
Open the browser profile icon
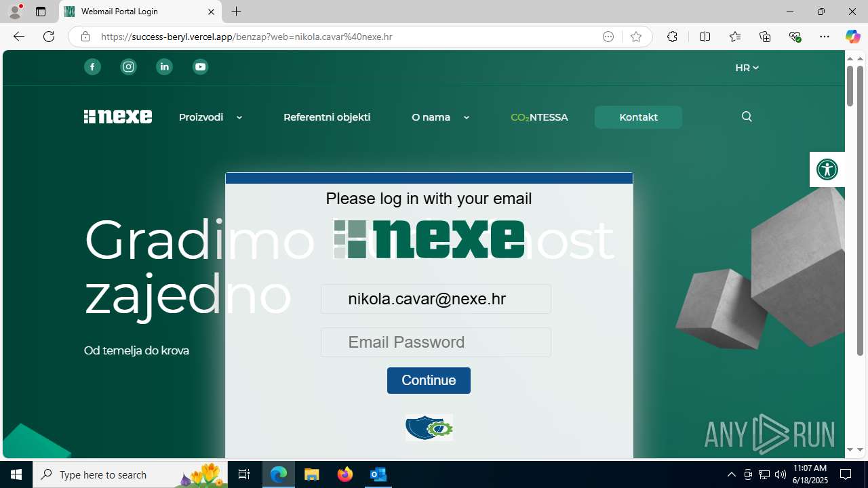(x=15, y=12)
